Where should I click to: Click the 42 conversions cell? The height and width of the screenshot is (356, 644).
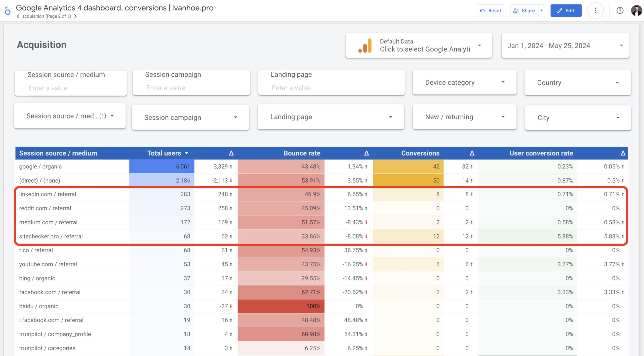[408, 167]
